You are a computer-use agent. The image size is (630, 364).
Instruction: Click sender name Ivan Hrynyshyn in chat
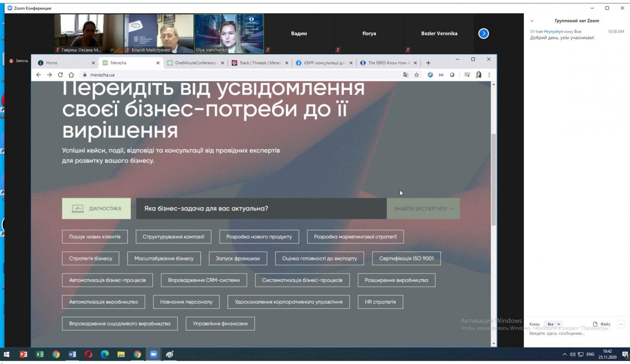549,31
